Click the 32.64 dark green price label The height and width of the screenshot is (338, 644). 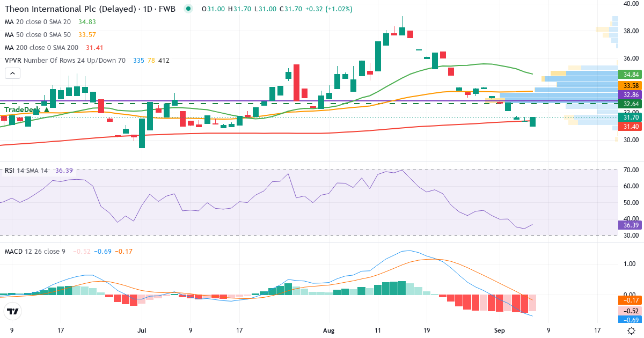pyautogui.click(x=631, y=104)
